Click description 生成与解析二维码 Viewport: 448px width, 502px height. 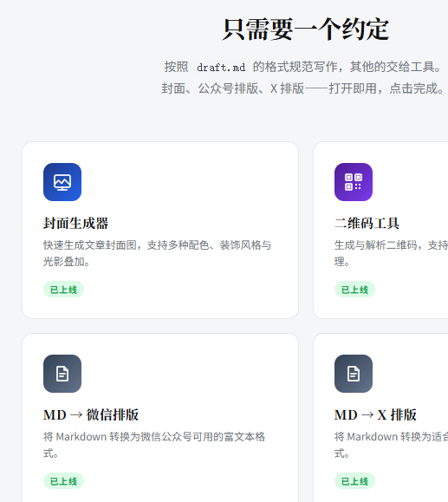click(x=391, y=253)
